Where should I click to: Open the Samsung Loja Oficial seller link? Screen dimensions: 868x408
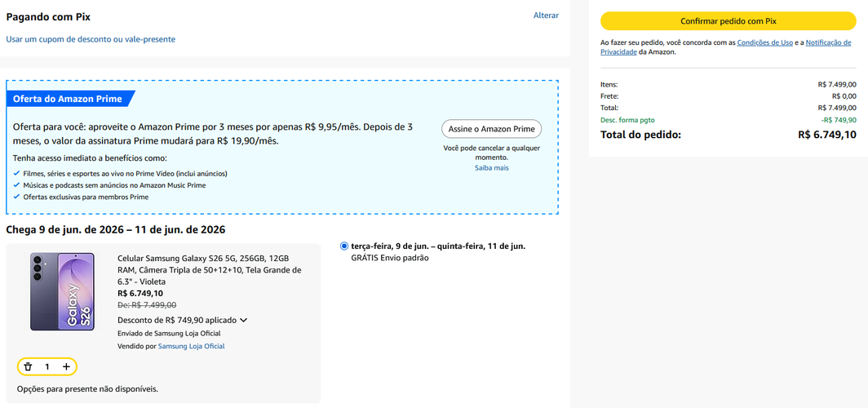[x=192, y=346]
